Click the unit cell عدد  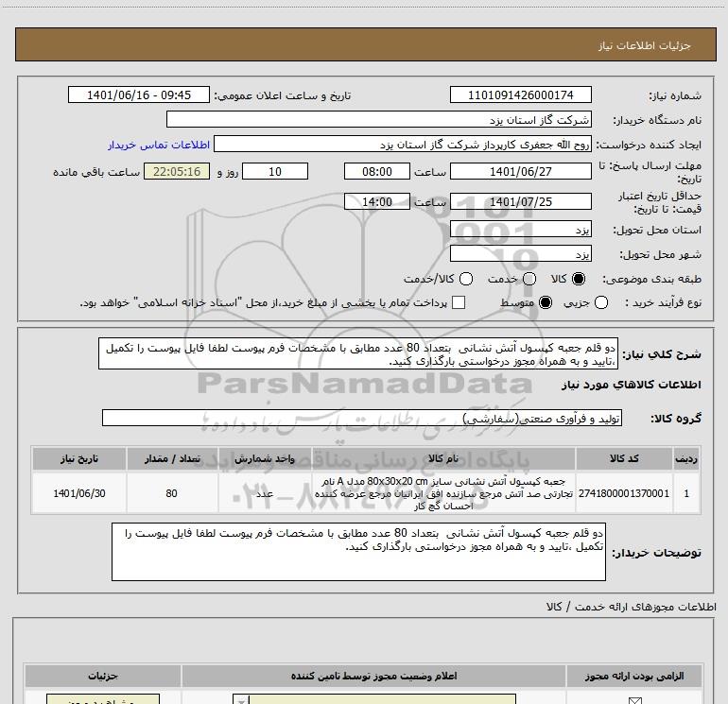pos(264,493)
